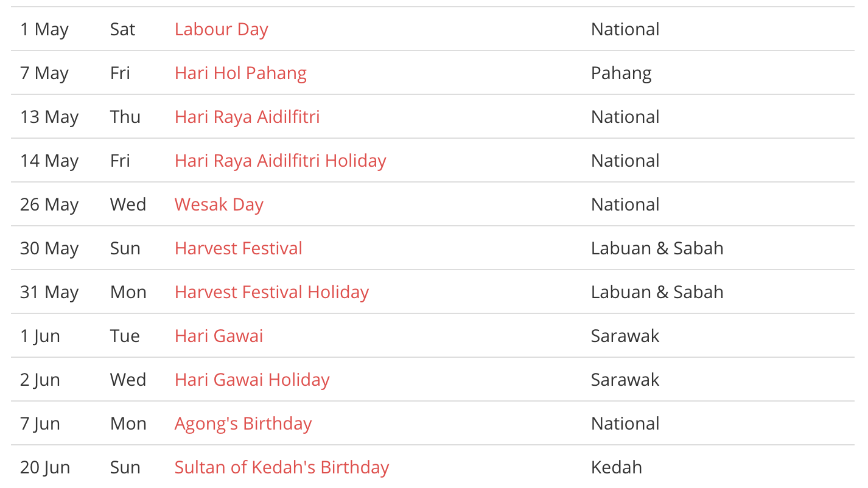Open the 13 May Hari Raya Aidilfitri link
Image resolution: width=868 pixels, height=488 pixels.
[x=247, y=117]
